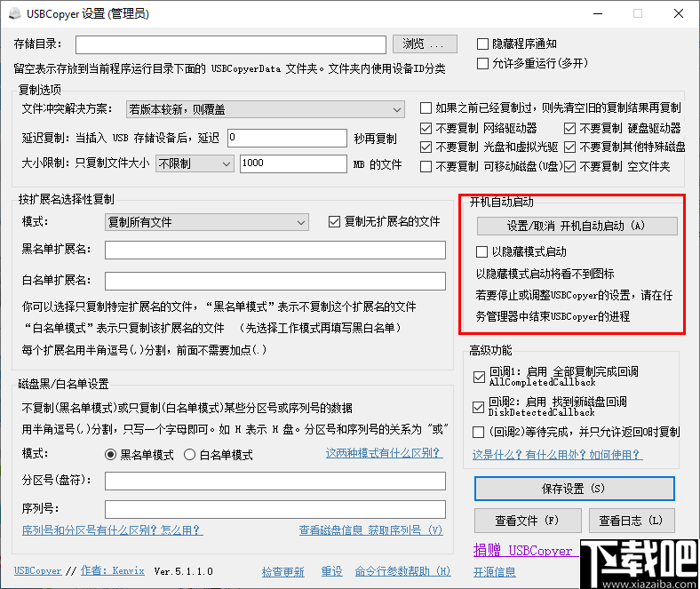The height and width of the screenshot is (589, 700).
Task: Click the 黑名单扩展名 input field
Action: pyautogui.click(x=275, y=250)
